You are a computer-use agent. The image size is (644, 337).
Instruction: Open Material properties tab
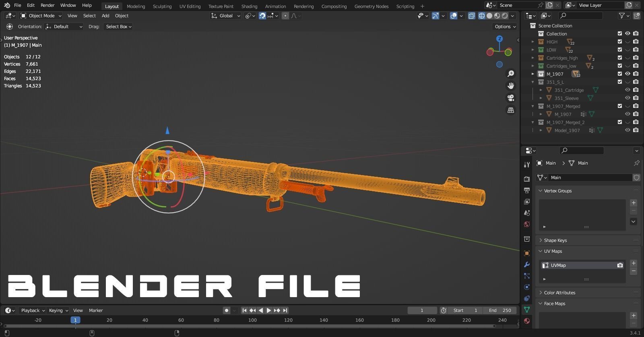527,321
